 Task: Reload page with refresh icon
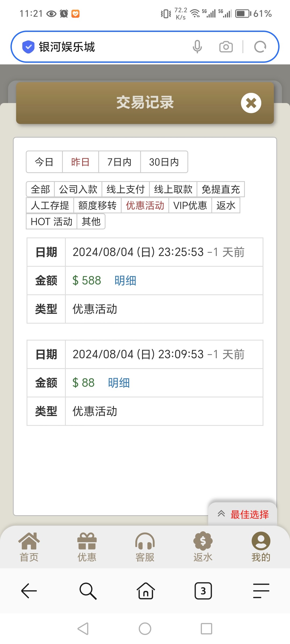[260, 47]
